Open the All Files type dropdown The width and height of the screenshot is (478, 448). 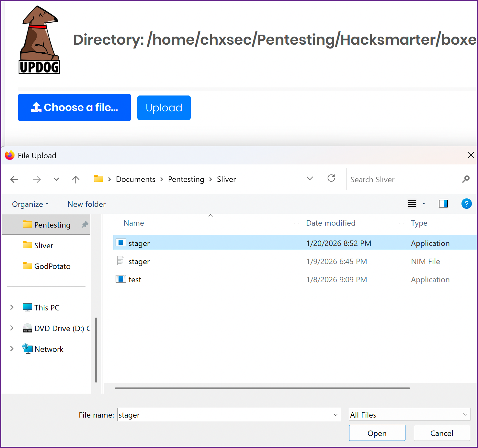tap(409, 415)
